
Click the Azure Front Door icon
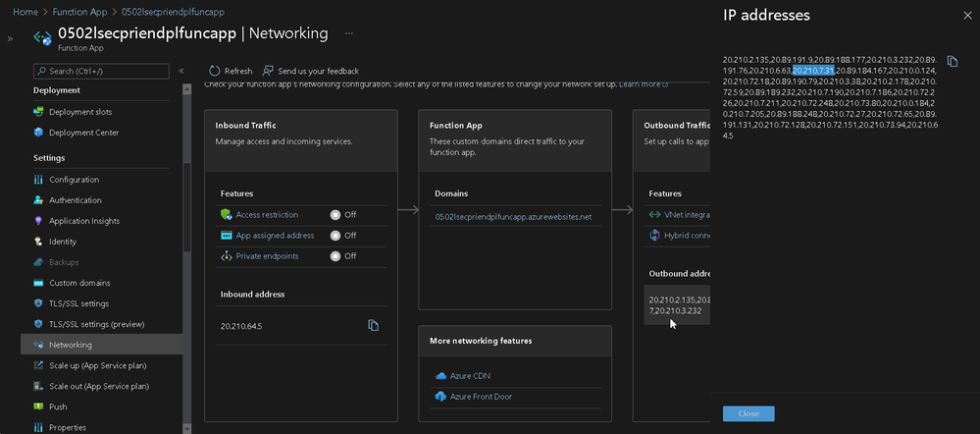440,397
